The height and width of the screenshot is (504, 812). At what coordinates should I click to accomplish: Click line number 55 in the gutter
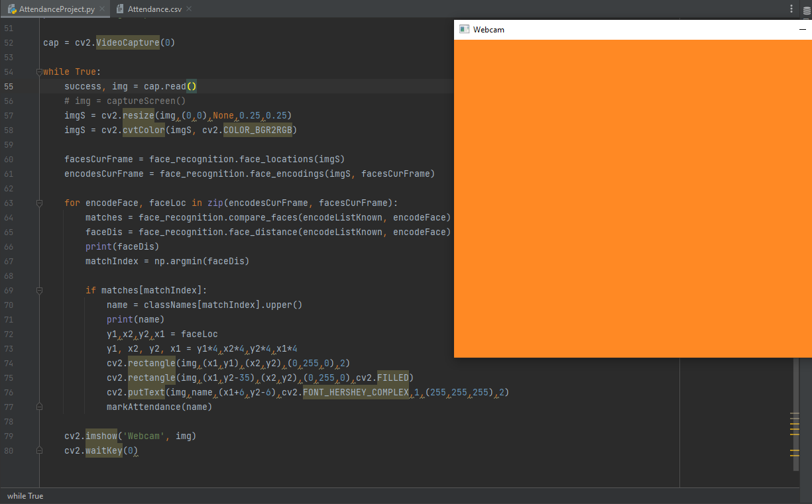(9, 86)
